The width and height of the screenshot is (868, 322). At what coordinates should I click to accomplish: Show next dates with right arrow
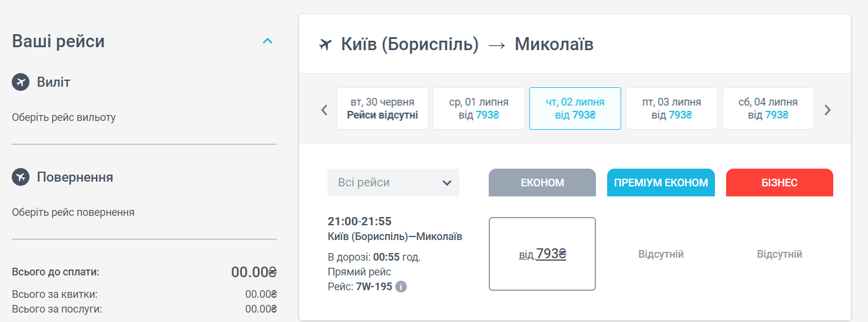click(x=827, y=110)
